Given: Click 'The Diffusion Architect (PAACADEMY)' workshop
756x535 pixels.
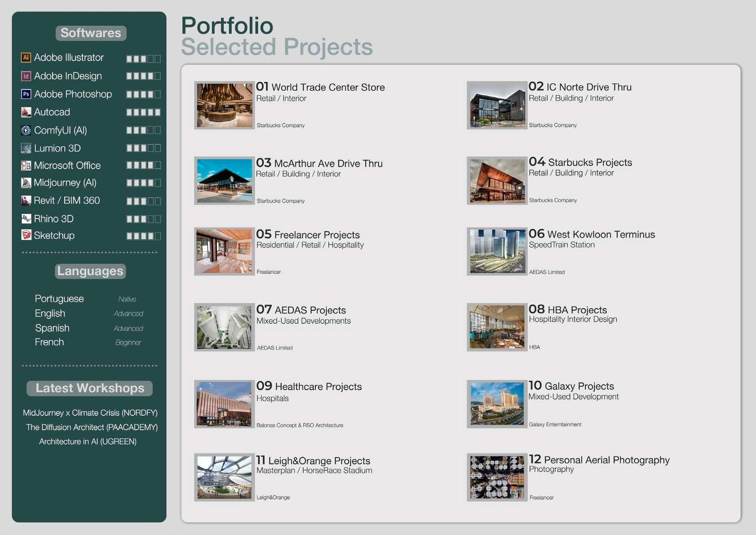Looking at the screenshot, I should coord(92,427).
